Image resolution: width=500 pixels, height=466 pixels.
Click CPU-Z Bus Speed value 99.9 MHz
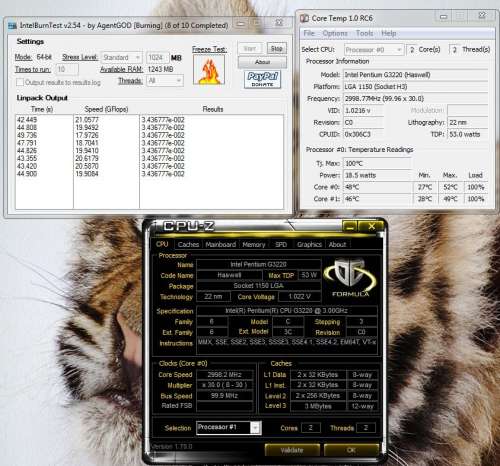click(224, 396)
